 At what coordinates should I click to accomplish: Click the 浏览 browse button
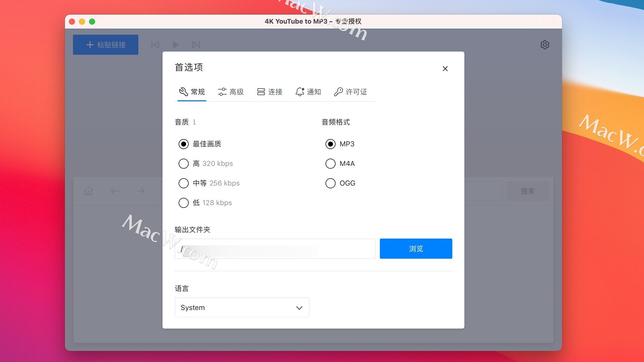tap(416, 249)
